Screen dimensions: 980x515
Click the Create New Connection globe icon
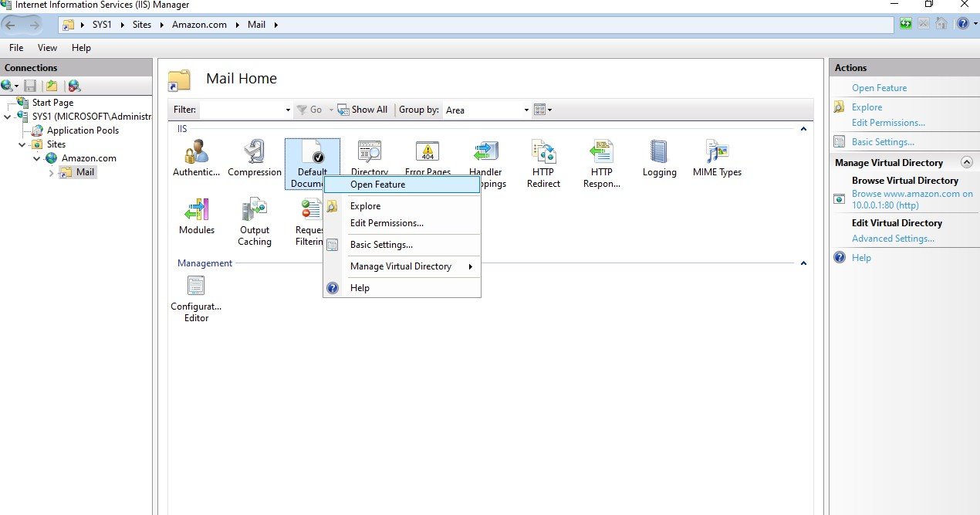8,86
